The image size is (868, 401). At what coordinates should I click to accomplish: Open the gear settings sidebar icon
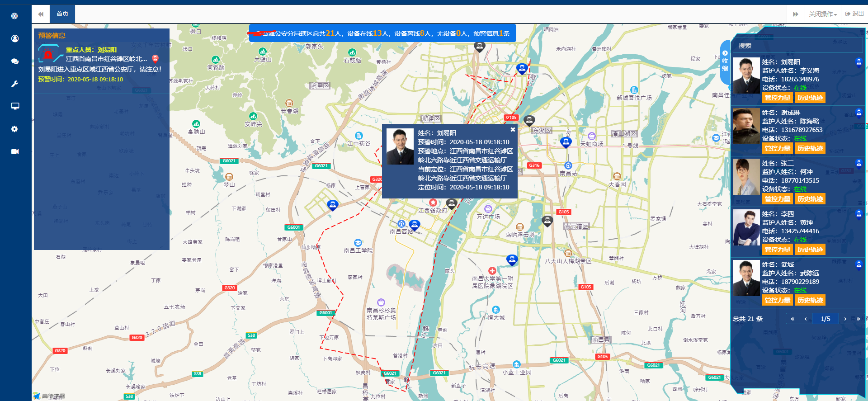tap(15, 129)
